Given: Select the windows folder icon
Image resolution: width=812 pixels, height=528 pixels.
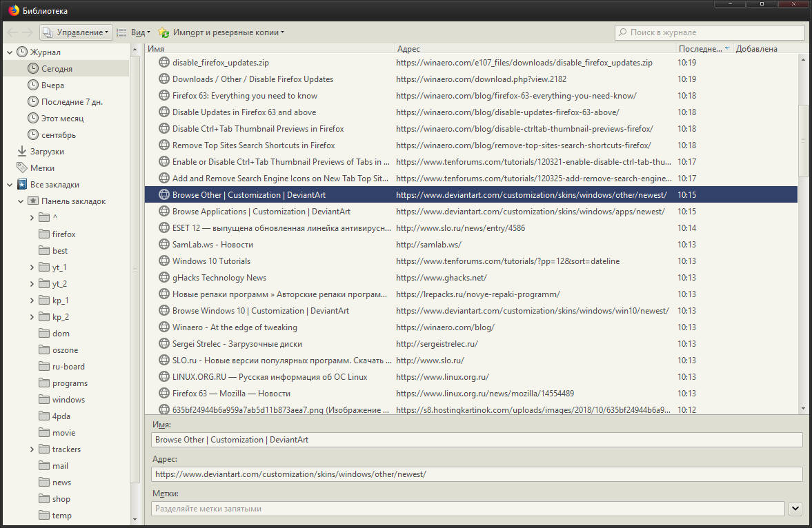Looking at the screenshot, I should tap(44, 400).
